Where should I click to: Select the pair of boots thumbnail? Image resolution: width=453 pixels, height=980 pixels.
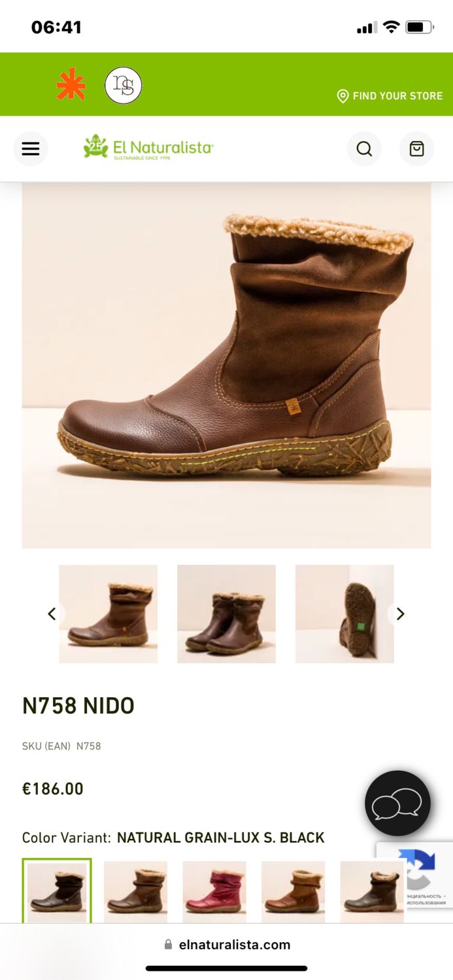pyautogui.click(x=226, y=614)
